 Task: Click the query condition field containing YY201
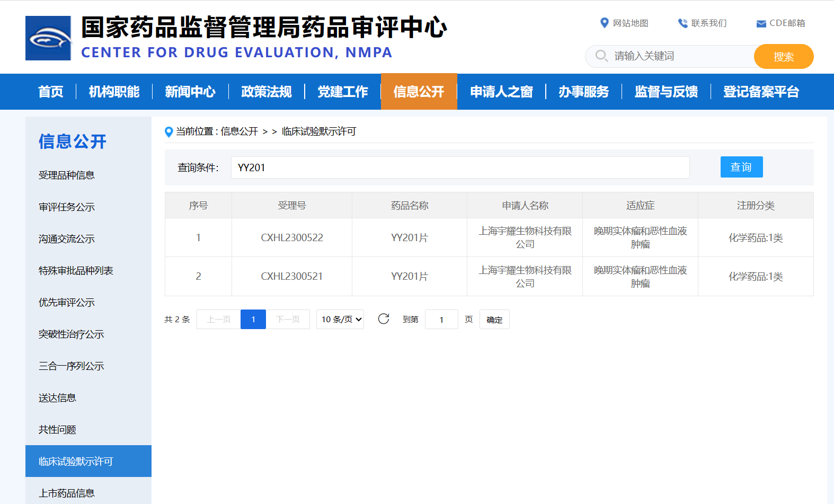(460, 167)
